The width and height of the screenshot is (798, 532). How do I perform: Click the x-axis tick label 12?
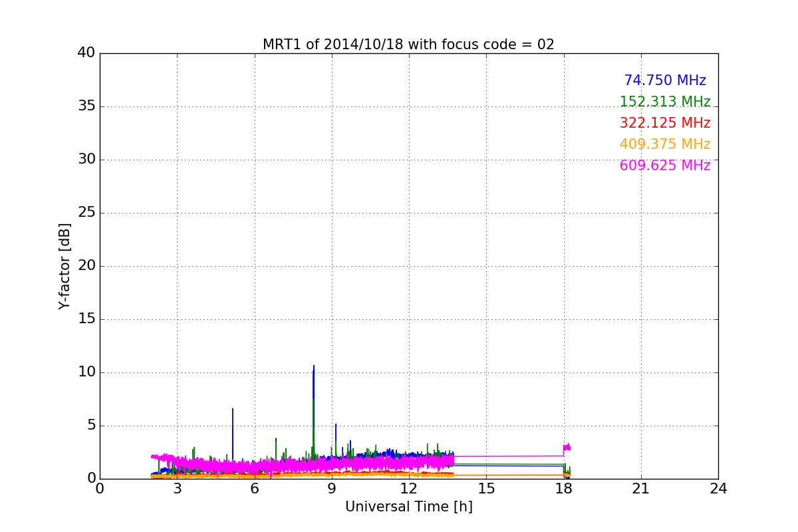click(x=409, y=489)
